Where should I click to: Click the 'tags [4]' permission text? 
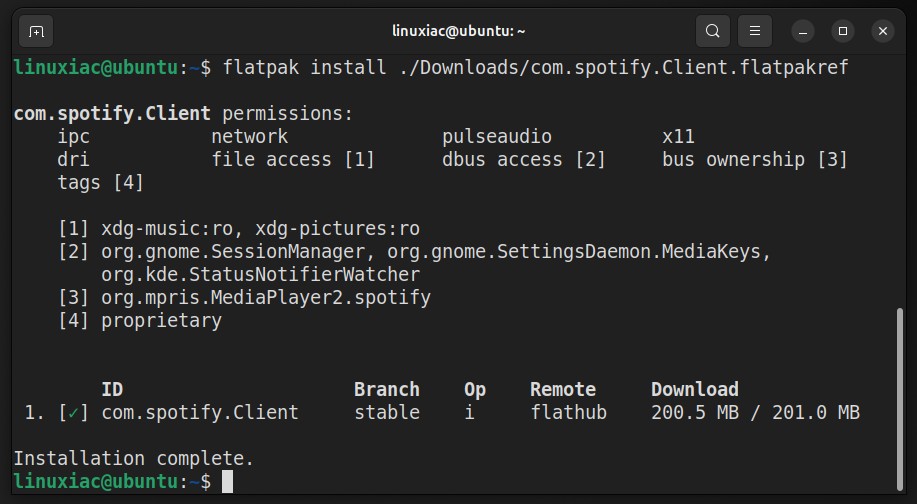point(101,182)
